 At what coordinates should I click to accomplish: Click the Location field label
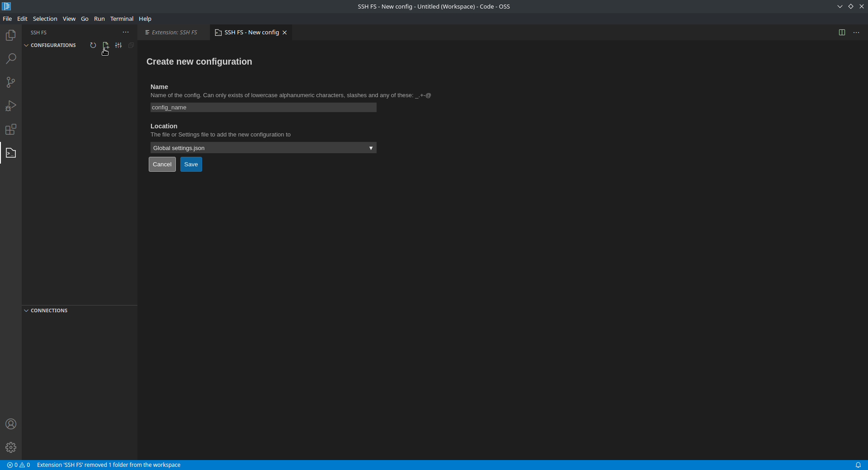[164, 126]
